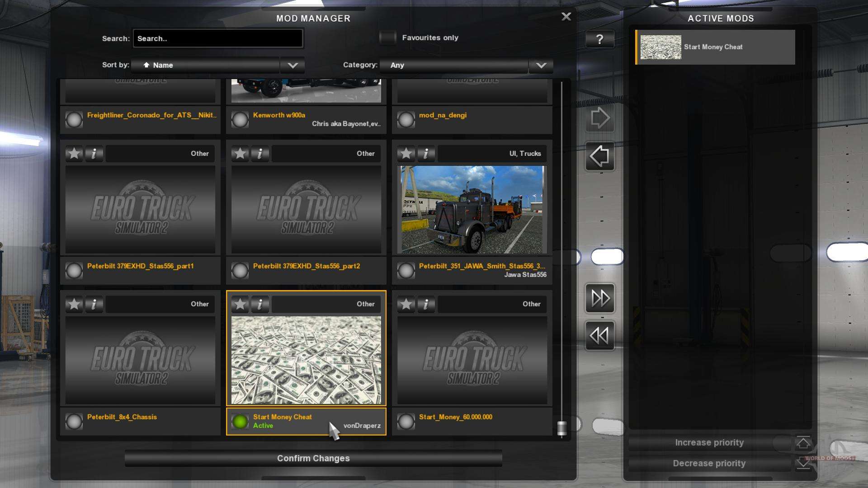Select Peterbilt_8x4_Chassis placeholder thumbnail
The width and height of the screenshot is (868, 488).
[x=140, y=360]
